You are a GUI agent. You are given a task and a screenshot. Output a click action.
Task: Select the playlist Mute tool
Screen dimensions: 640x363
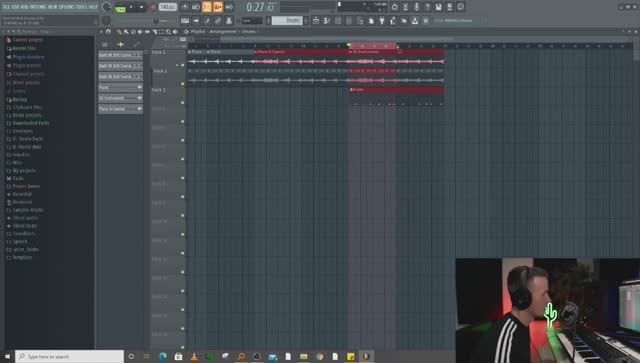pyautogui.click(x=140, y=31)
